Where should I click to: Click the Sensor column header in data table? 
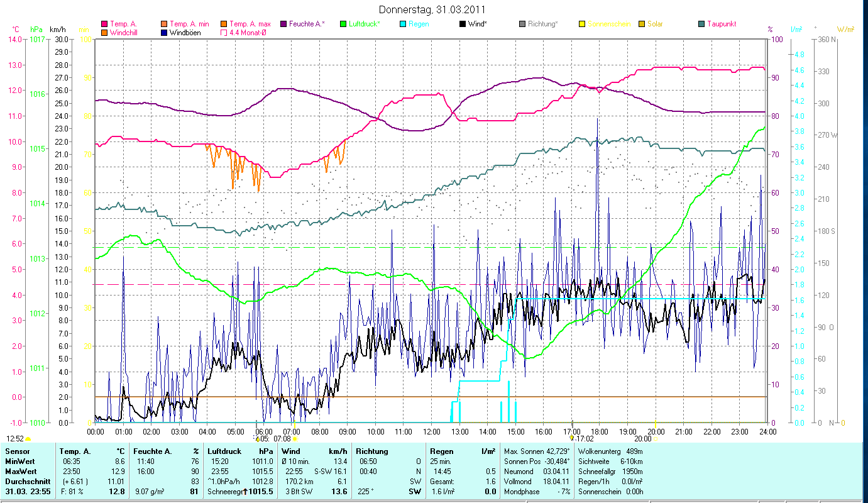click(17, 451)
